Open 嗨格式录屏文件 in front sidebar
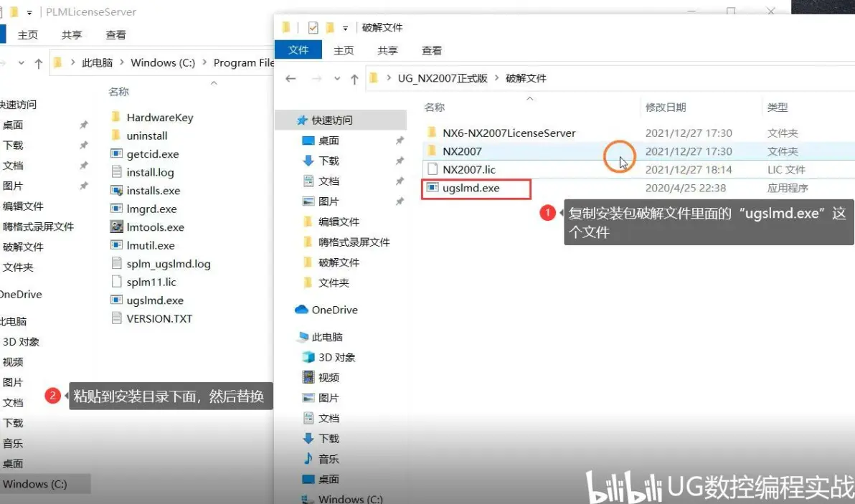Viewport: 855px width, 504px height. [354, 242]
